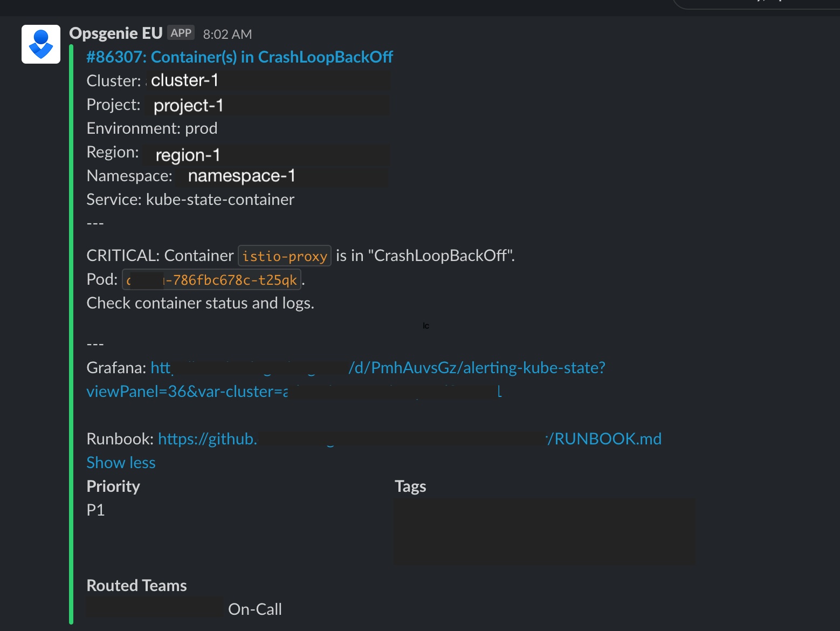Click the Opsgenie app avatar icon
The width and height of the screenshot is (840, 631).
tap(41, 44)
